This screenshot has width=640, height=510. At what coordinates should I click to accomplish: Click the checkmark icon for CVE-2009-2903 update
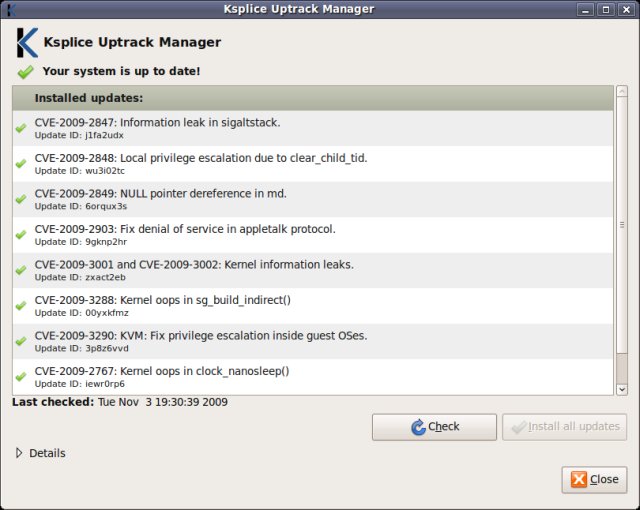[x=21, y=234]
